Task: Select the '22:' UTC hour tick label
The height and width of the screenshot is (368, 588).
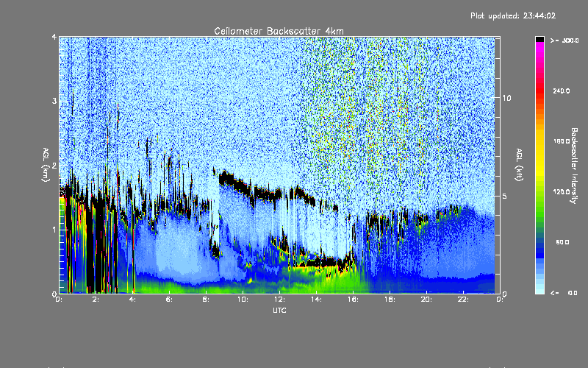Action: pos(463,300)
